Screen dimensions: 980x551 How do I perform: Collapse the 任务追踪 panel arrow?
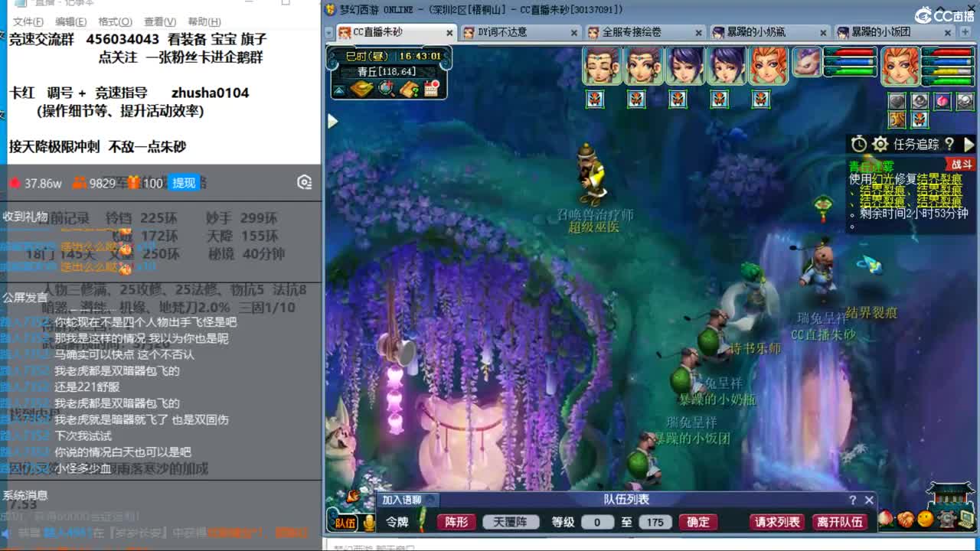click(x=969, y=144)
